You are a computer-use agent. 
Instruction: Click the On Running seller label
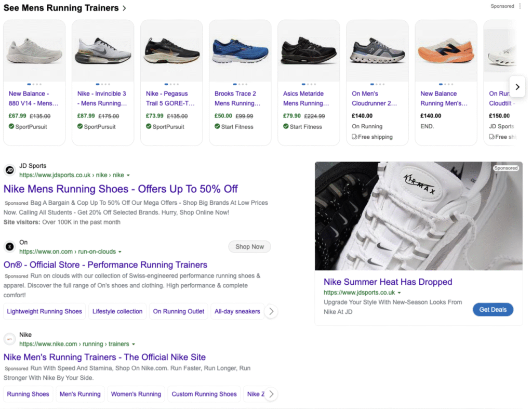coord(367,126)
